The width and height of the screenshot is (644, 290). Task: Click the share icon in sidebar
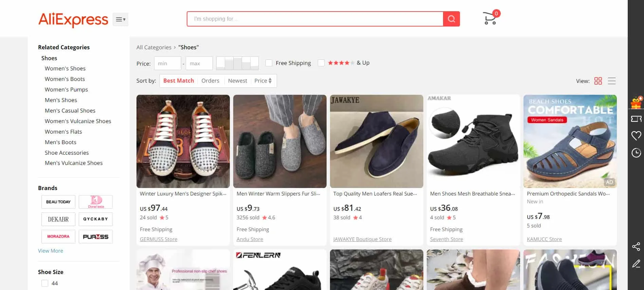click(x=636, y=246)
